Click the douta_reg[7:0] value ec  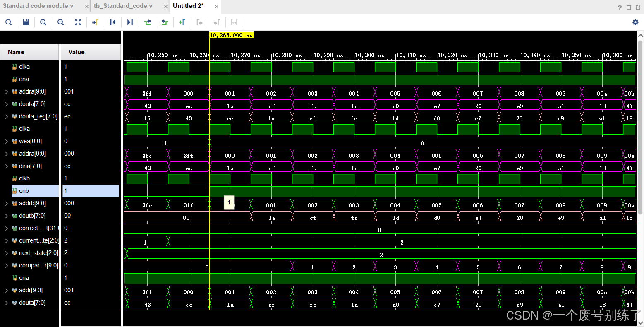[x=67, y=116]
